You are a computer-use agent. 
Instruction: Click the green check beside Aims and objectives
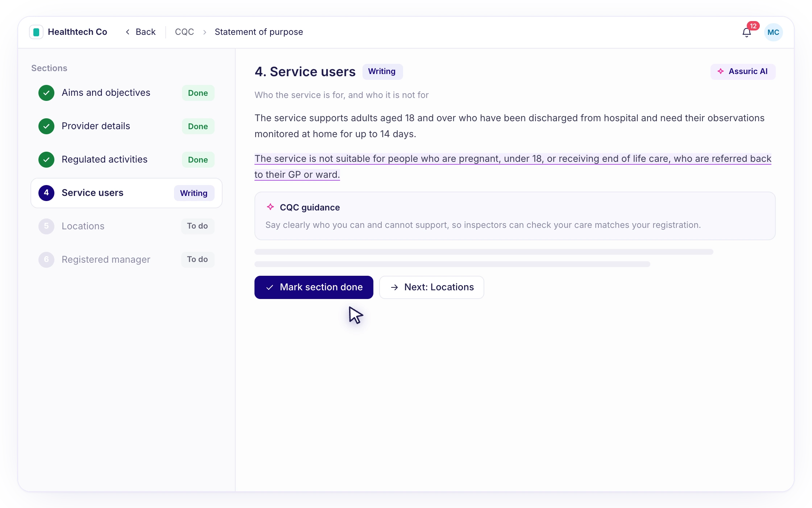click(x=46, y=93)
